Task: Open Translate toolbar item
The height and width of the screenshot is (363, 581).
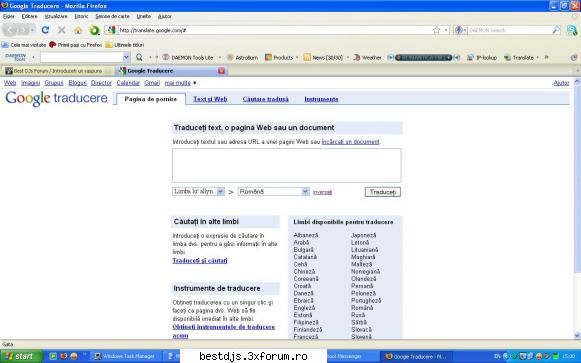Action: coord(519,57)
